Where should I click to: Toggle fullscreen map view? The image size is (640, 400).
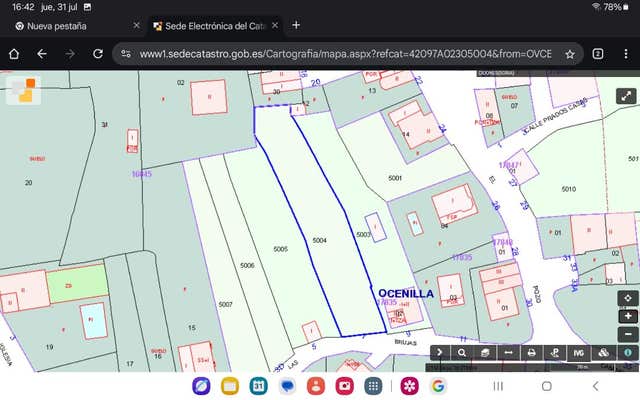coord(626,97)
